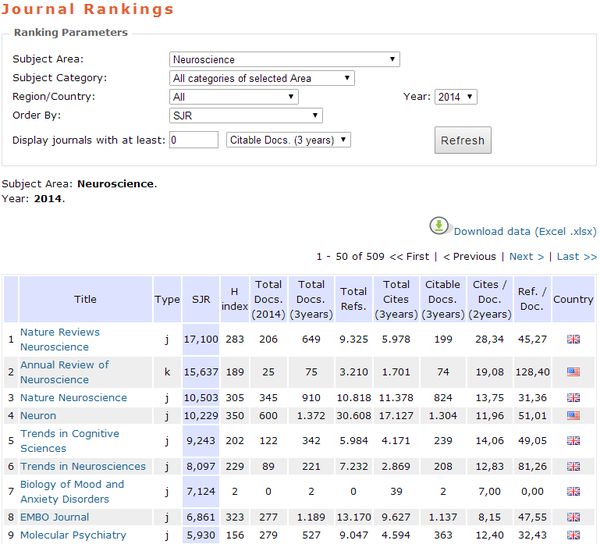
Task: Click the US flag for Annual Review of Neuroscience
Action: pos(573,373)
